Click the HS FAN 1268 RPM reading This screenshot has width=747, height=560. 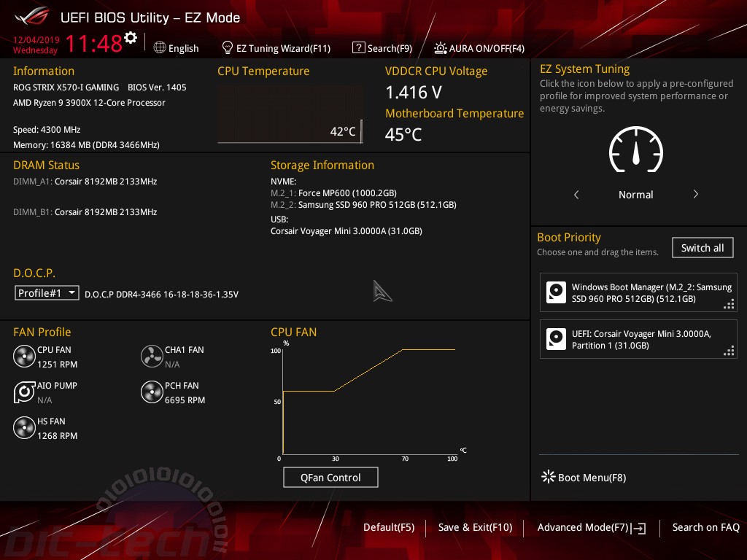tap(57, 436)
